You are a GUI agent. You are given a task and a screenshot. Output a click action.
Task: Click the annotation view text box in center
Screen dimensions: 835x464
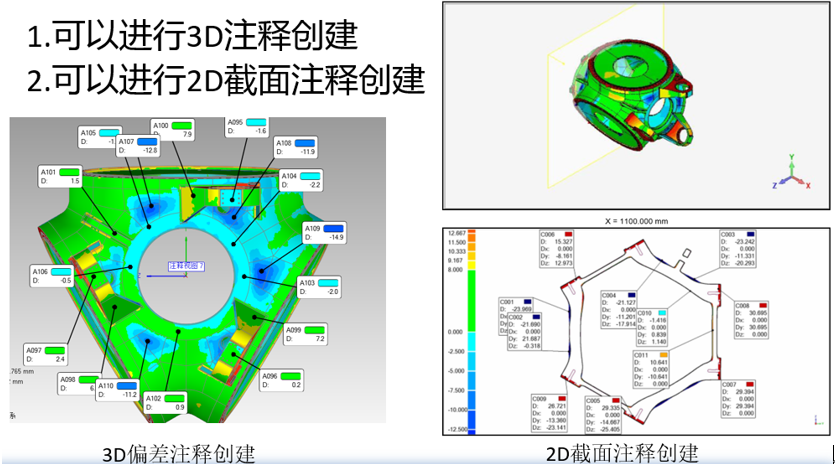coord(186,267)
